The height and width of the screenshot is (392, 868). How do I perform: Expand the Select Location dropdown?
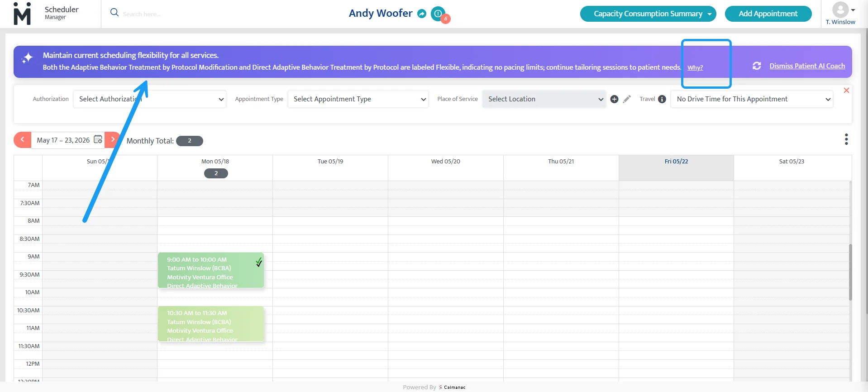[x=544, y=99]
